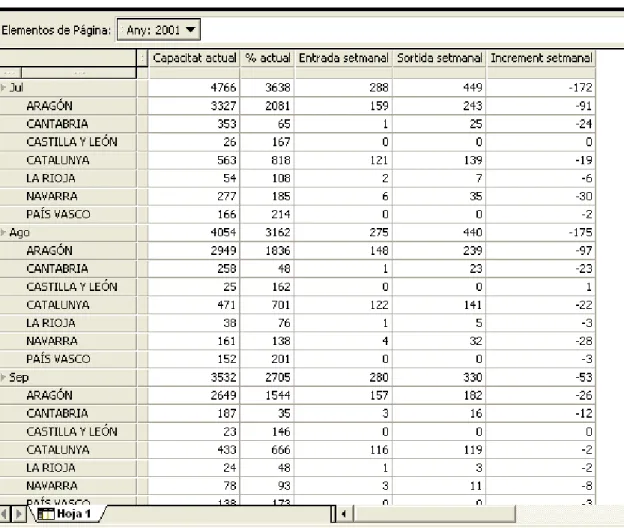624x528 pixels.
Task: Click Jul total increment cell -172
Action: [541, 88]
